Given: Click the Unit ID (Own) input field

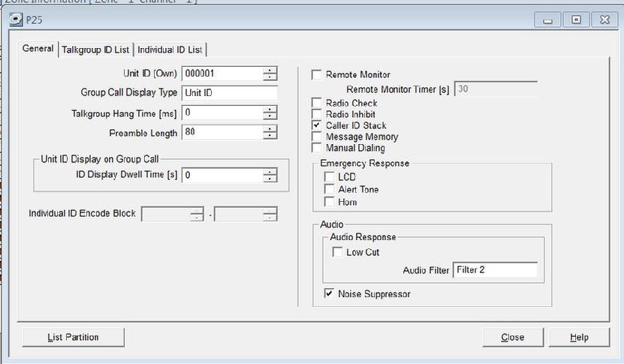Looking at the screenshot, I should click(x=222, y=74).
